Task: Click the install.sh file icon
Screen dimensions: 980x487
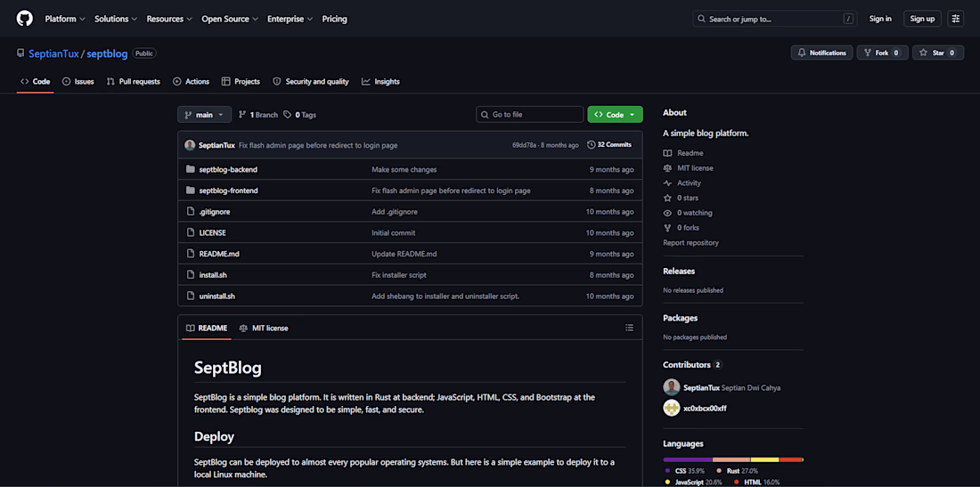Action: (x=191, y=275)
